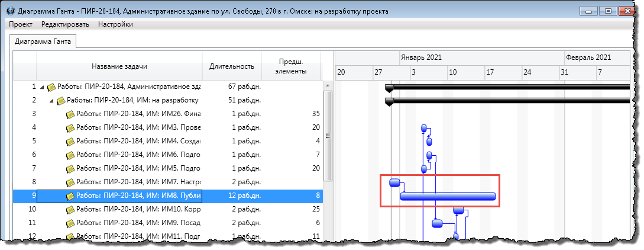Collapse the subtask group in row 2
Screen dimensions: 644x250
[51, 101]
